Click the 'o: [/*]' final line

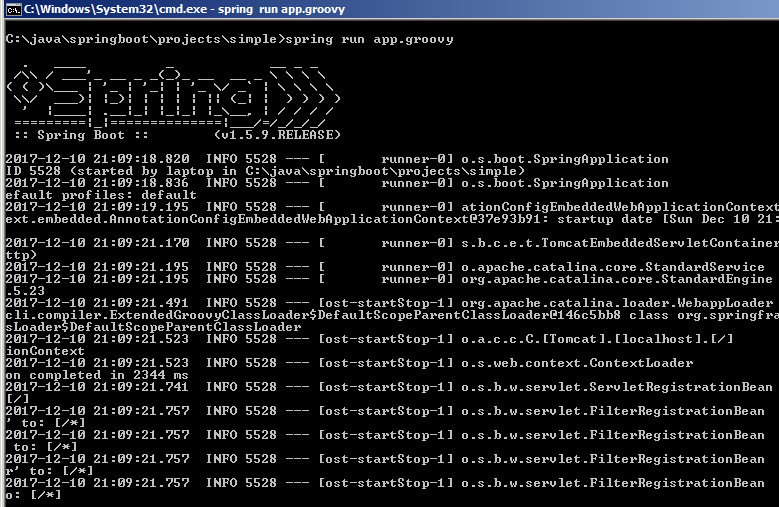pos(34,495)
